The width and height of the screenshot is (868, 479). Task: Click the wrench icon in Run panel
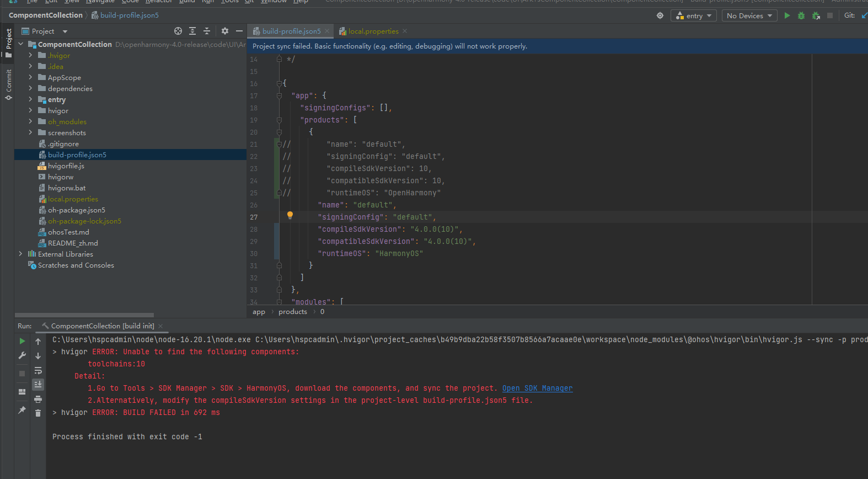tap(22, 355)
